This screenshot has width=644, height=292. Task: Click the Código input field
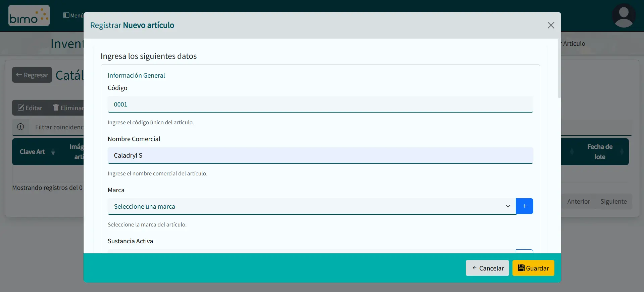click(320, 104)
